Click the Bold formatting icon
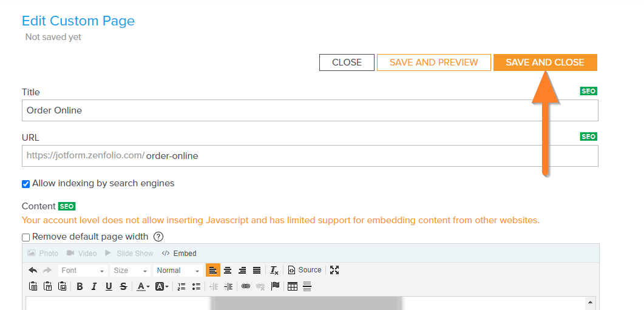 click(80, 286)
